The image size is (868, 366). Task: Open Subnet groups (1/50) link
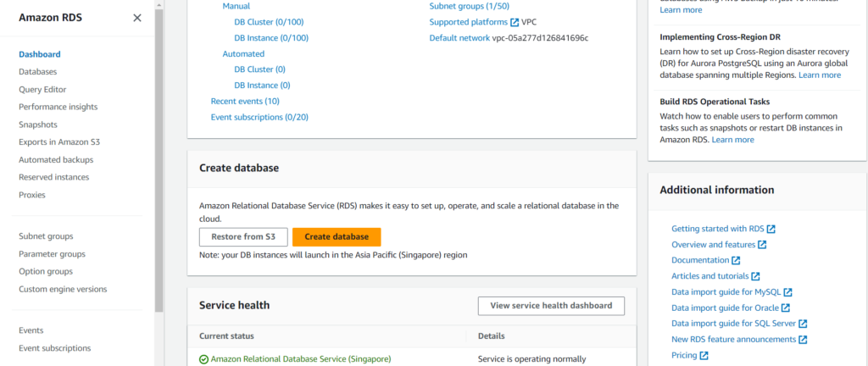(470, 7)
